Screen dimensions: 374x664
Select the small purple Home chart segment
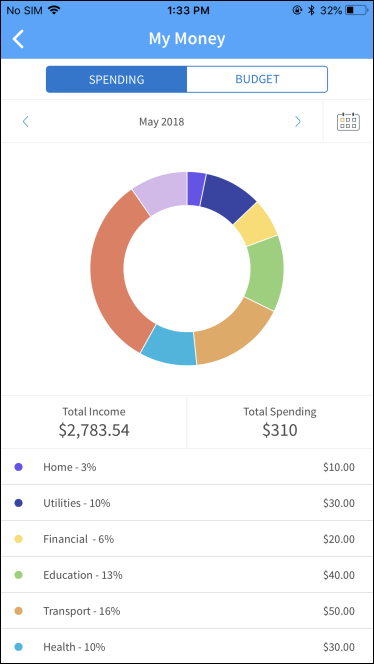pyautogui.click(x=195, y=188)
